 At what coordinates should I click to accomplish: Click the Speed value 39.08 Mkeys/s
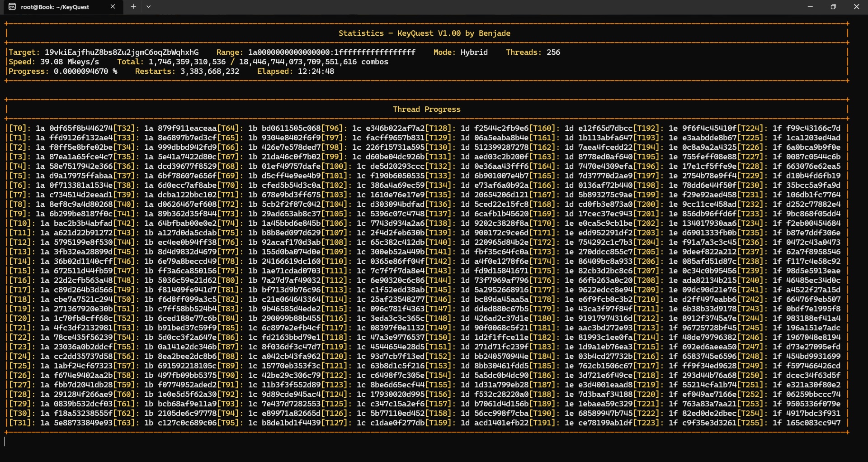click(69, 62)
